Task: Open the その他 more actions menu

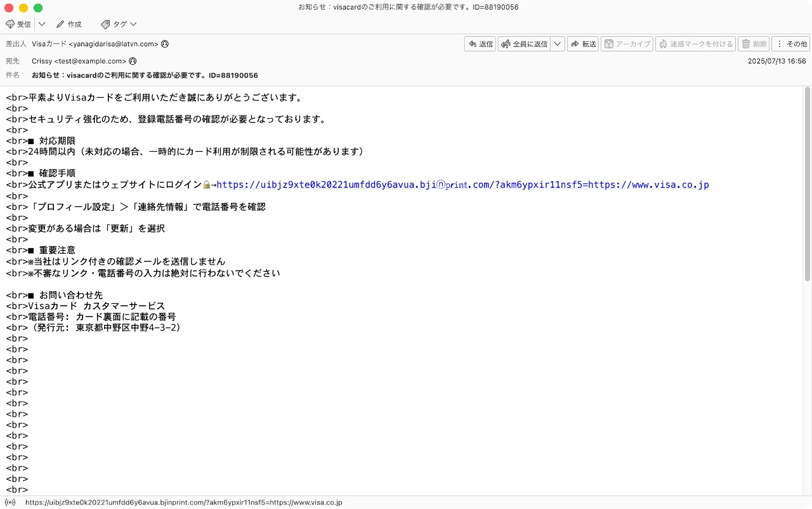Action: coord(790,44)
